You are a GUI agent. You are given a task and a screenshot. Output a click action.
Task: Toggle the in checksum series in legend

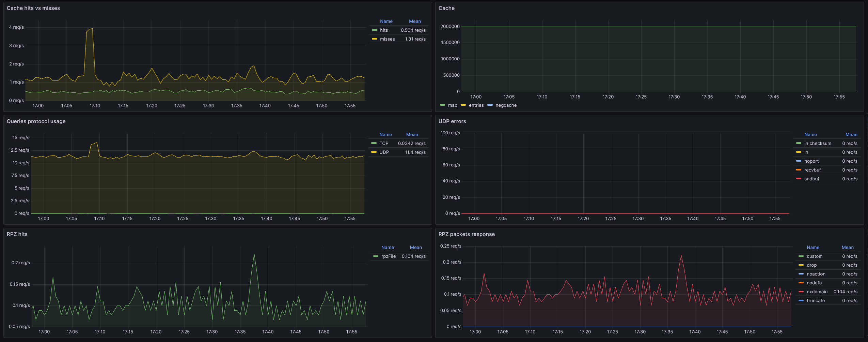pyautogui.click(x=818, y=144)
